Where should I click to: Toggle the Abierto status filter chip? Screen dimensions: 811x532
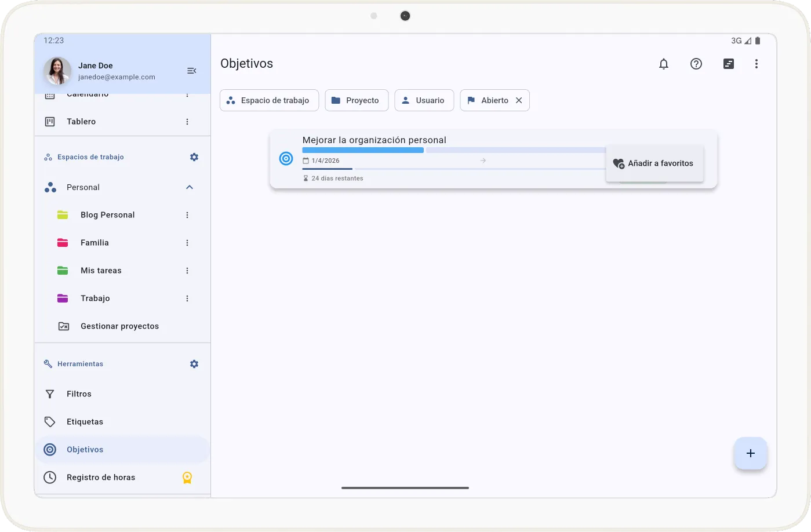click(488, 100)
